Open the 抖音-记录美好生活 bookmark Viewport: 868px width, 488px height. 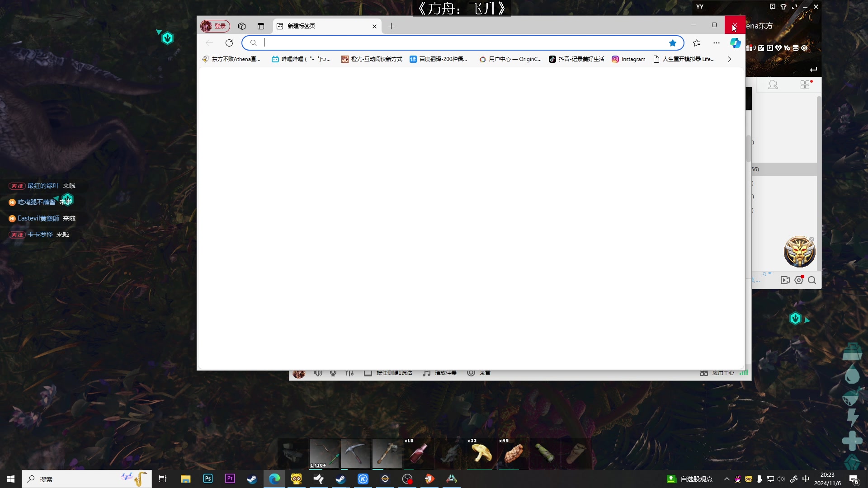coord(576,59)
